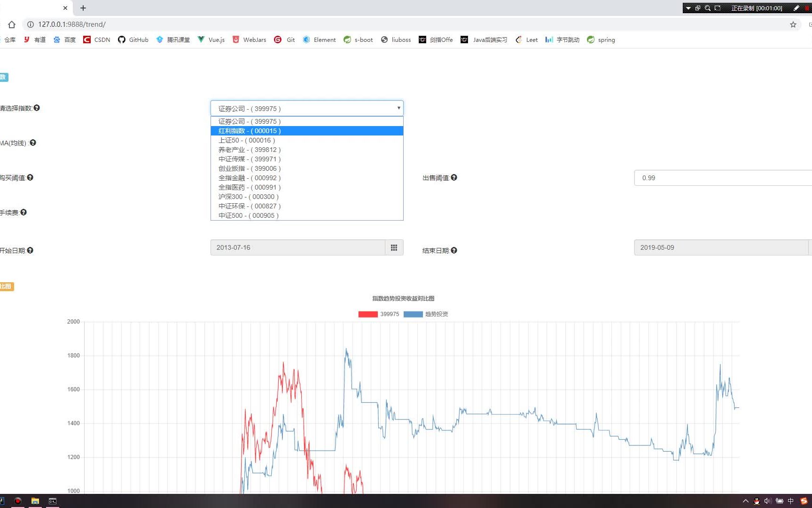Image resolution: width=812 pixels, height=508 pixels.
Task: Open the liuboss bookmark
Action: tap(396, 40)
